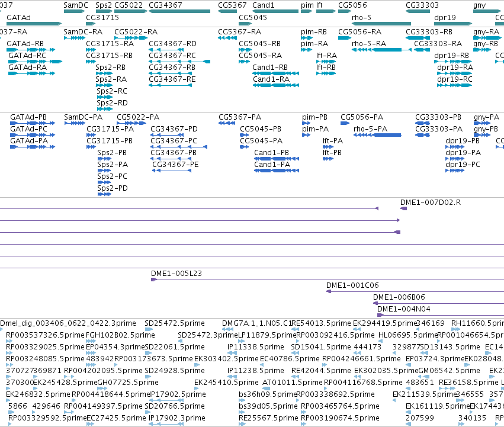Select EST RP003537326.5prime

pos(9,341)
